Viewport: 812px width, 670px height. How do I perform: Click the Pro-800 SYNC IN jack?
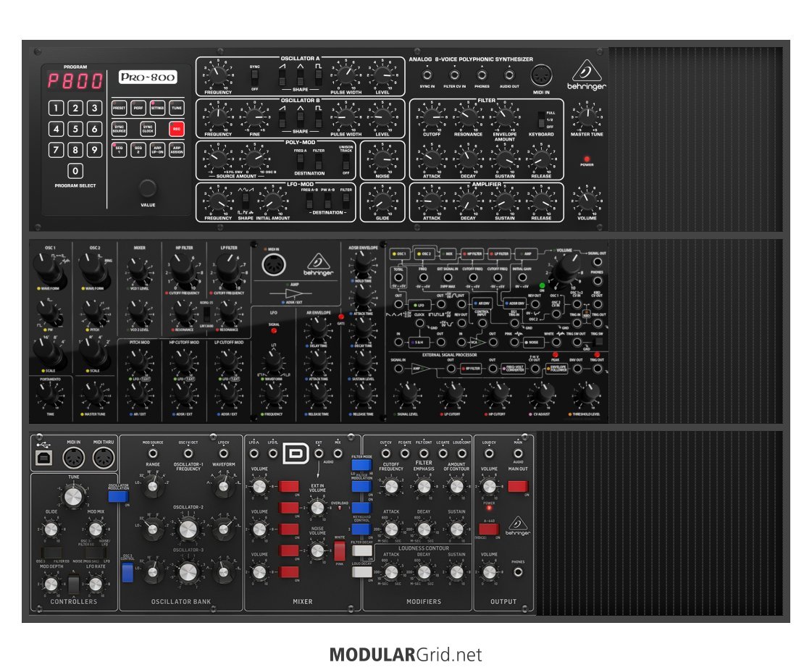[427, 75]
